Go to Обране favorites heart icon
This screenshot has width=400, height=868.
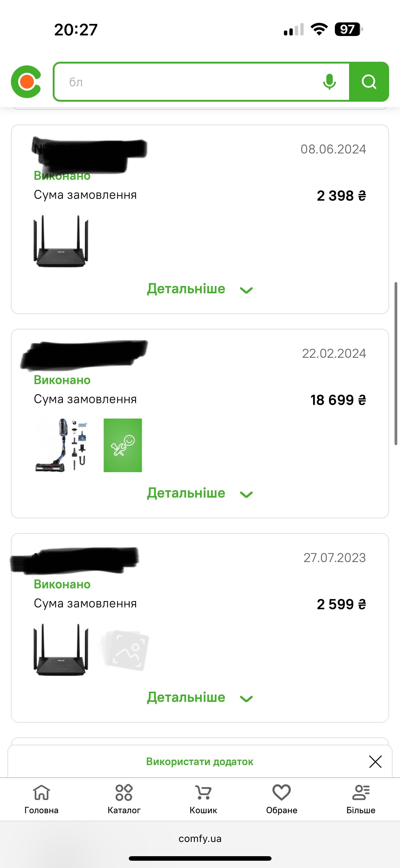282,799
